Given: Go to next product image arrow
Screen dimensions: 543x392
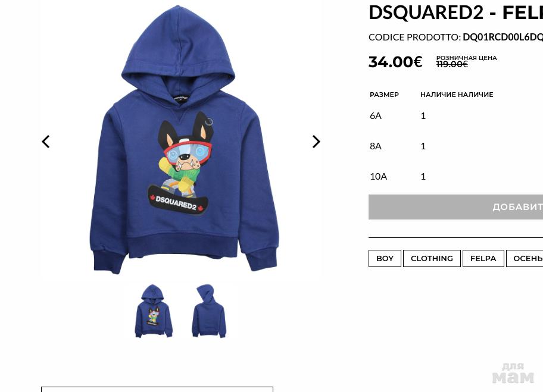Looking at the screenshot, I should point(316,142).
